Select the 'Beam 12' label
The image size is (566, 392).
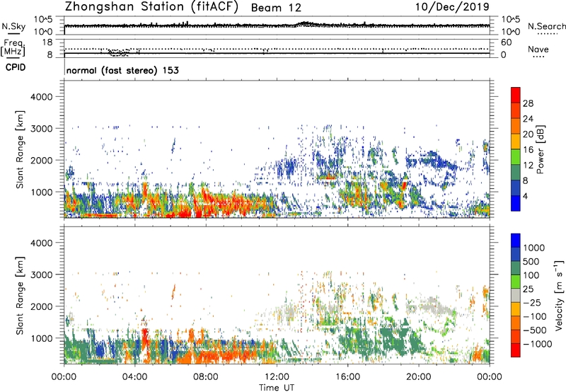276,8
